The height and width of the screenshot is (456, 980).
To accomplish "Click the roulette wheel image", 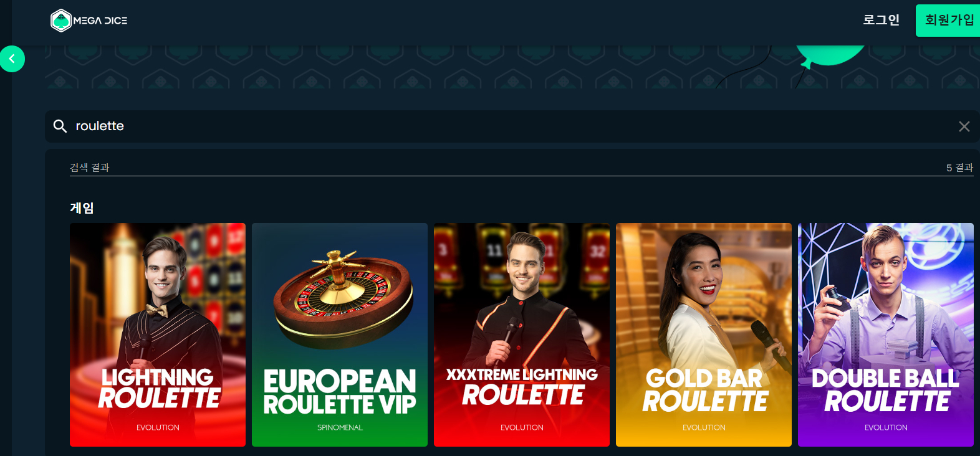I will pos(343,298).
